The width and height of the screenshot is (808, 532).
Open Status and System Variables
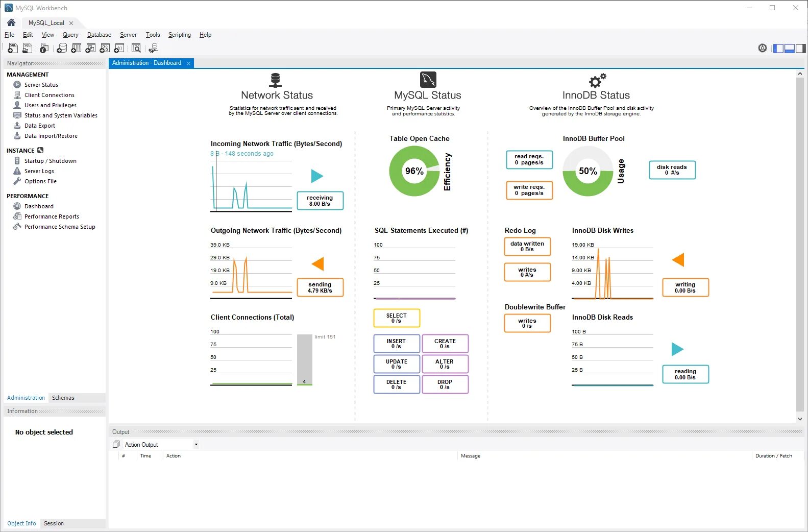[61, 115]
